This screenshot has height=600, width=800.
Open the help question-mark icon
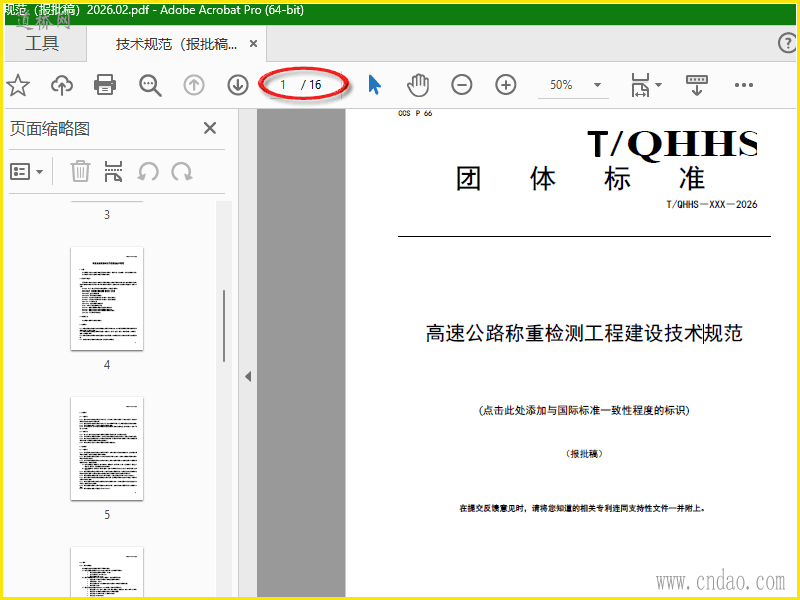click(787, 43)
